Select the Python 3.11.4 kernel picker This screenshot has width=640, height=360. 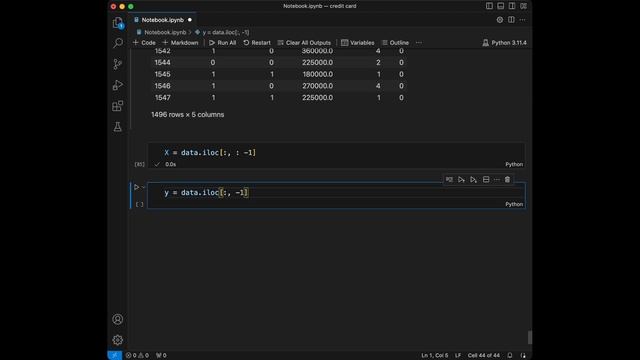tap(504, 42)
